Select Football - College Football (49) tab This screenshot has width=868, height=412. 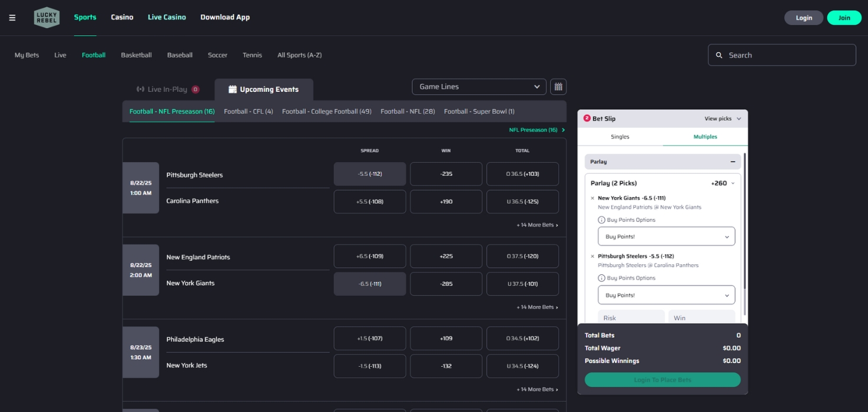coord(327,111)
